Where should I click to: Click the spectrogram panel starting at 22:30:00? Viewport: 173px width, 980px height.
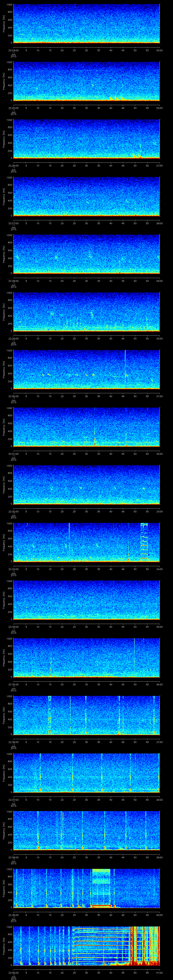click(x=87, y=369)
